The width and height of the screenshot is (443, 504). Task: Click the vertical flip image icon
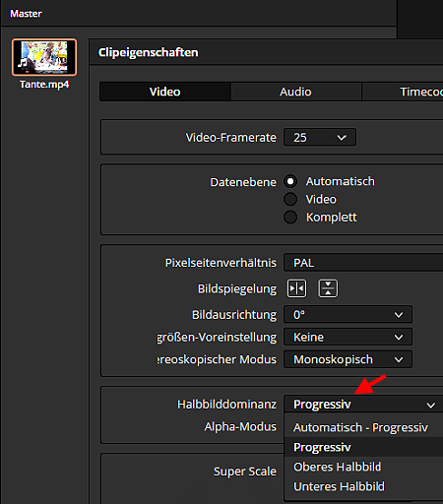point(328,288)
